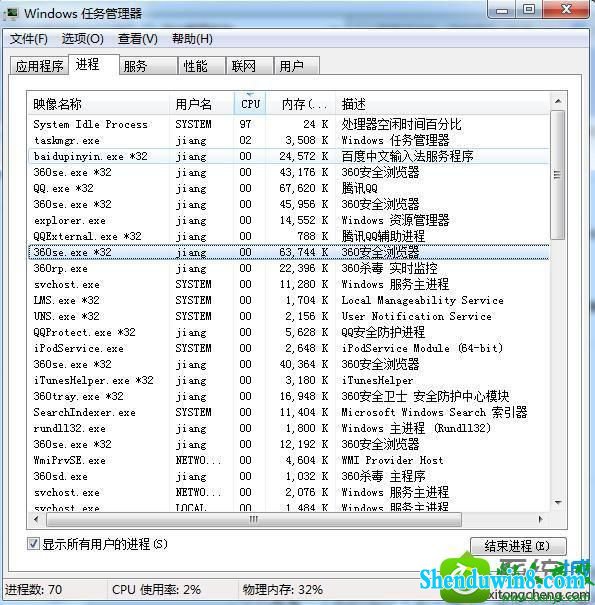
Task: Select the LMS.exe *32 process
Action: pyautogui.click(x=288, y=300)
